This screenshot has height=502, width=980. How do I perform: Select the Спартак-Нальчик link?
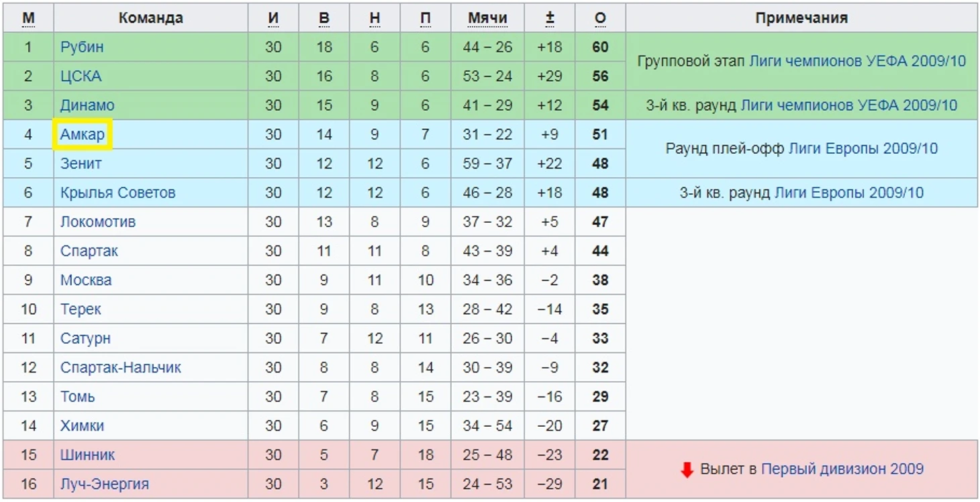121,367
